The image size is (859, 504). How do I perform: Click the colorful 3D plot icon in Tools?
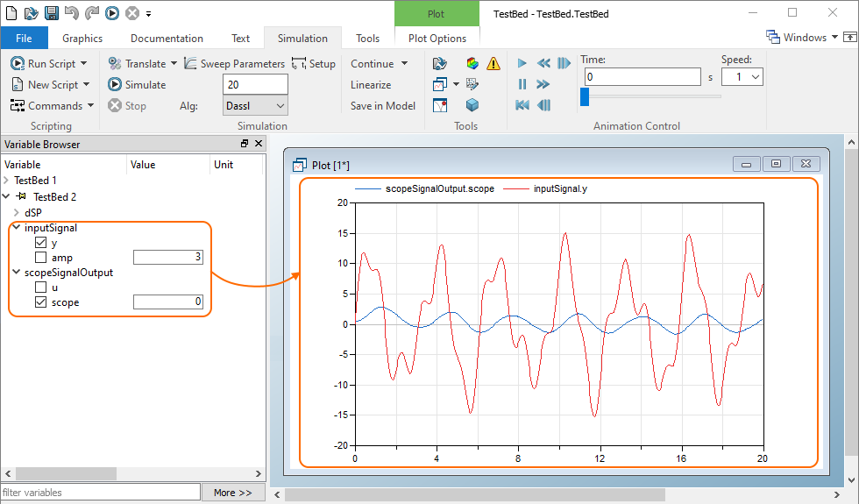[472, 64]
